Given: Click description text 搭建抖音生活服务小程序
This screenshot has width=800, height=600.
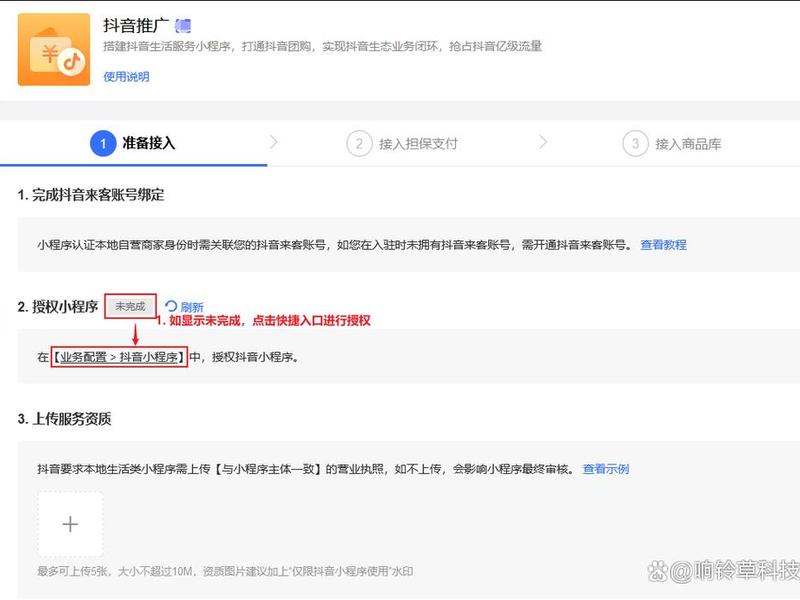Looking at the screenshot, I should coord(167,46).
